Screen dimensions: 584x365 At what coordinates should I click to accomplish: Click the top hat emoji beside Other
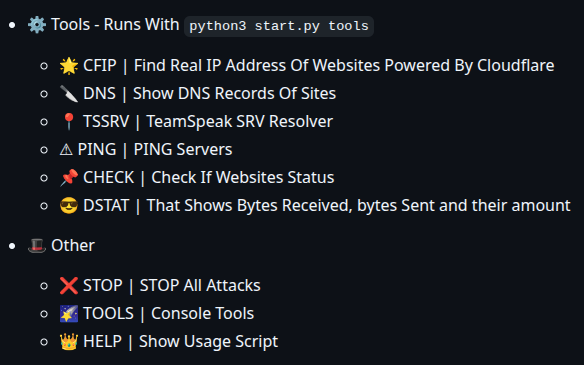click(x=37, y=246)
